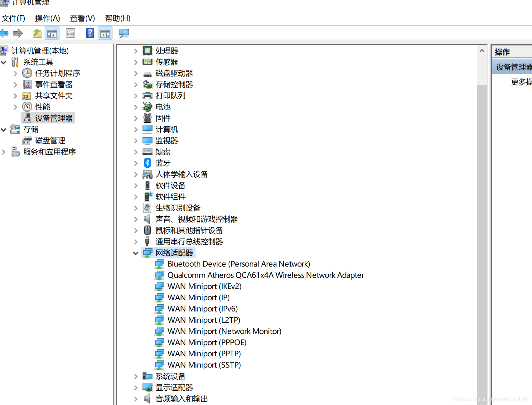Select the 计算机 device category
Image resolution: width=532 pixels, height=405 pixels.
tap(167, 129)
